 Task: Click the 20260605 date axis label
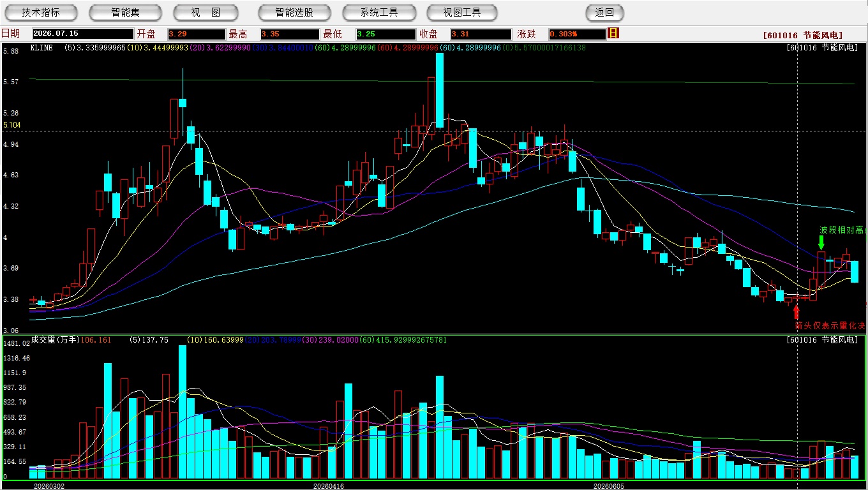click(x=609, y=486)
